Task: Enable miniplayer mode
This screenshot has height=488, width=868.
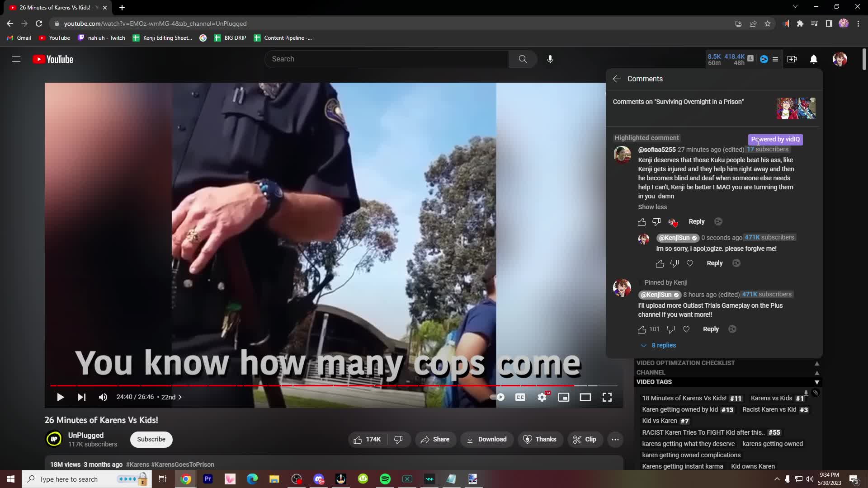Action: [564, 397]
